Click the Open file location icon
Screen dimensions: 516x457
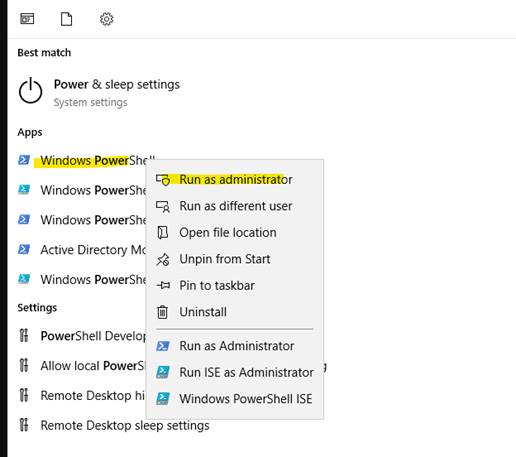click(x=163, y=233)
